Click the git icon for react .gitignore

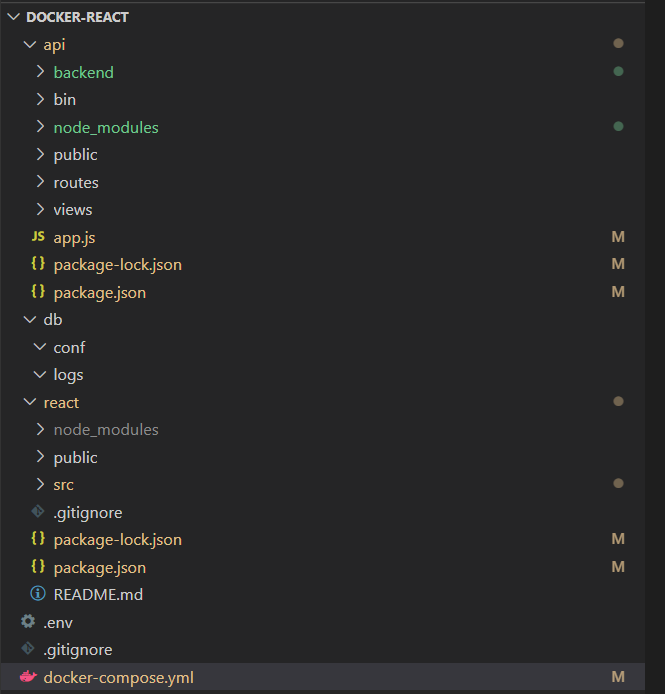(x=38, y=512)
